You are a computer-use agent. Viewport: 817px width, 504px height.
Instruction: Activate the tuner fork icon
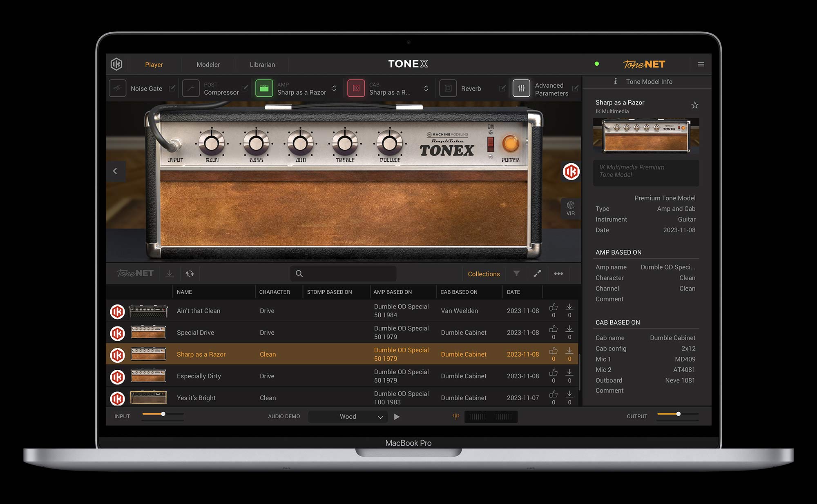(456, 417)
